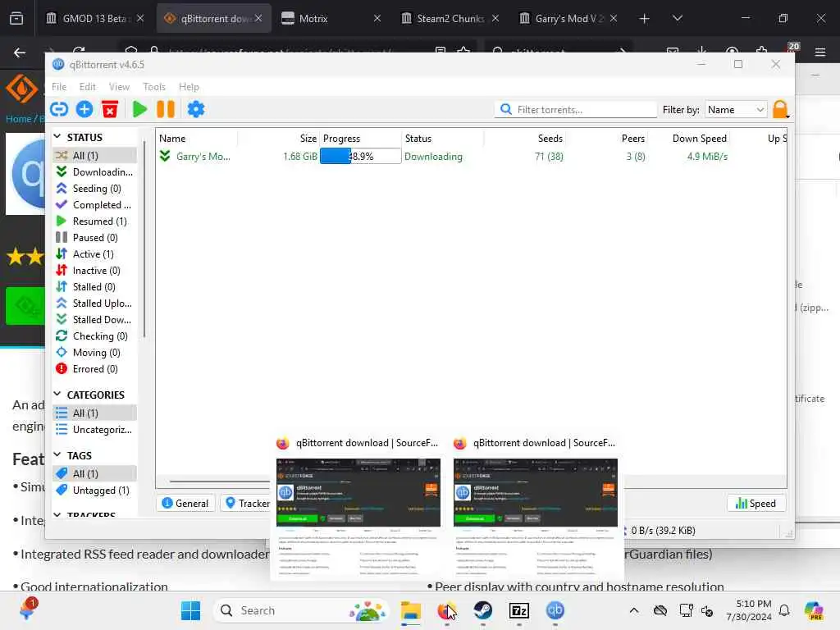The height and width of the screenshot is (630, 840).
Task: Select the All (1) category item
Action: [95, 413]
